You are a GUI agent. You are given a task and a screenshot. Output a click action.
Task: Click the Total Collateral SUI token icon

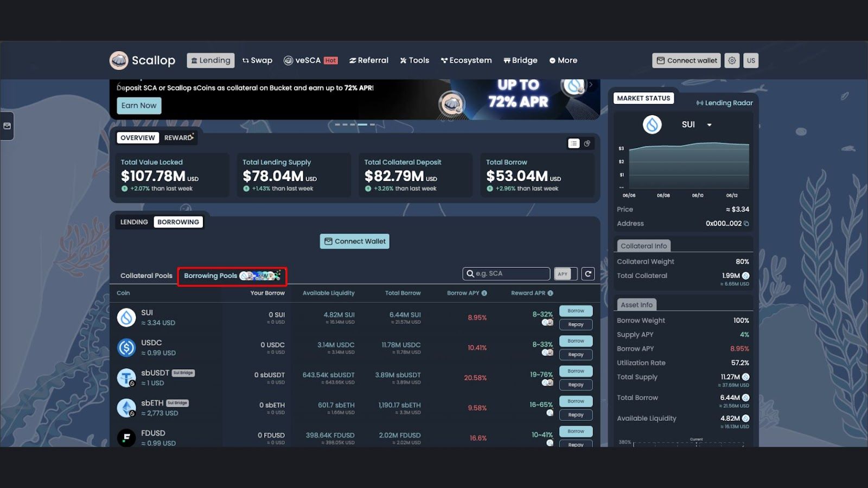[746, 276]
